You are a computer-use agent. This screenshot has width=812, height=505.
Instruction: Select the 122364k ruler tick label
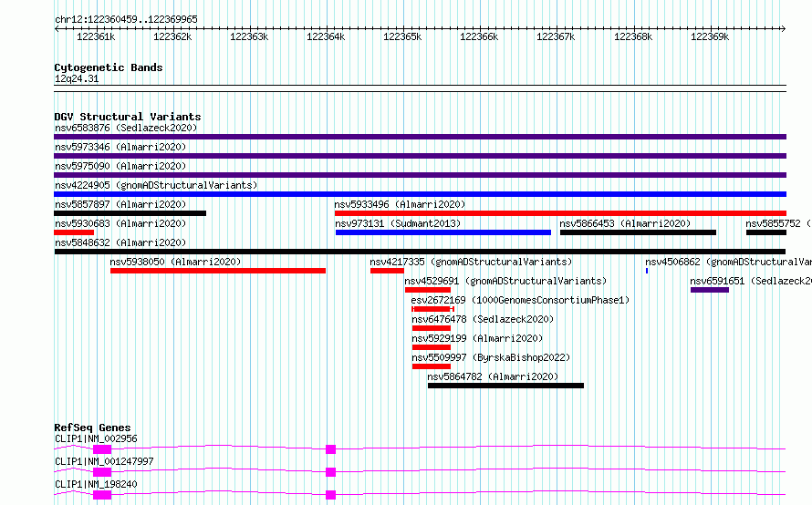click(326, 36)
